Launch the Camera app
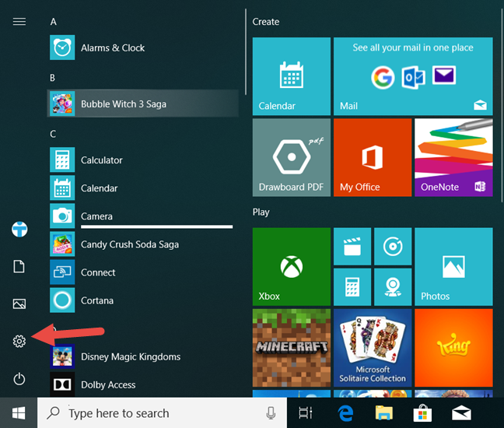504x428 pixels. [x=143, y=216]
